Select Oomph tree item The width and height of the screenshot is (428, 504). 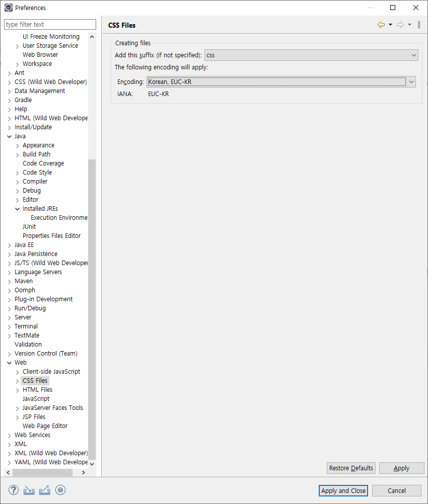coord(25,290)
